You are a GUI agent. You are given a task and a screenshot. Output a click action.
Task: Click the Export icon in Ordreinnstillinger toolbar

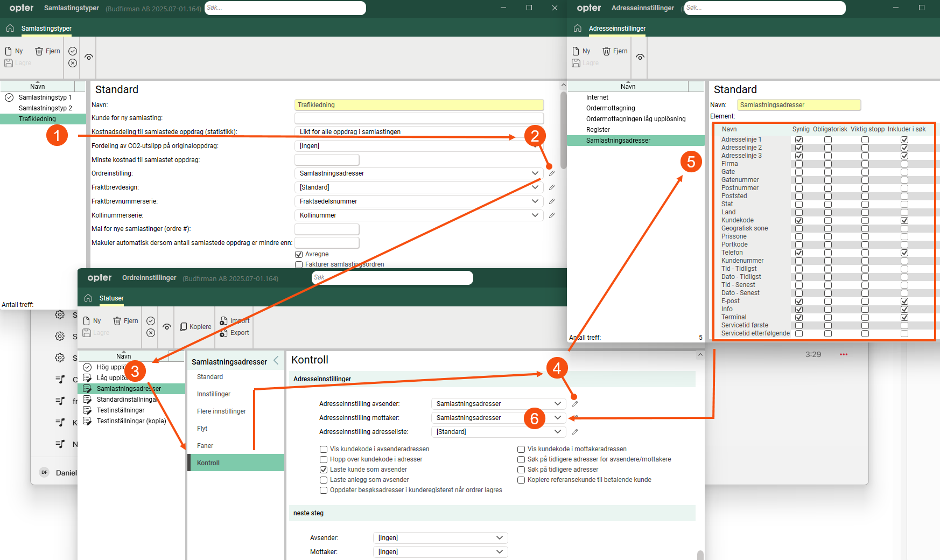223,333
